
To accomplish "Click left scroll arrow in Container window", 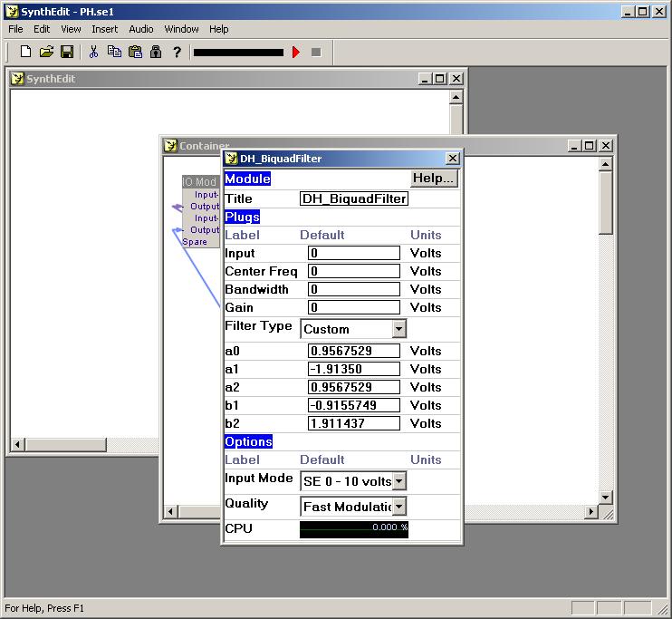I will click(171, 511).
